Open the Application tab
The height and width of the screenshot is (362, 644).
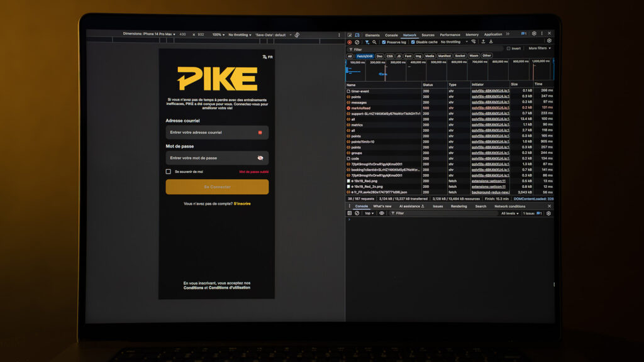pos(493,35)
